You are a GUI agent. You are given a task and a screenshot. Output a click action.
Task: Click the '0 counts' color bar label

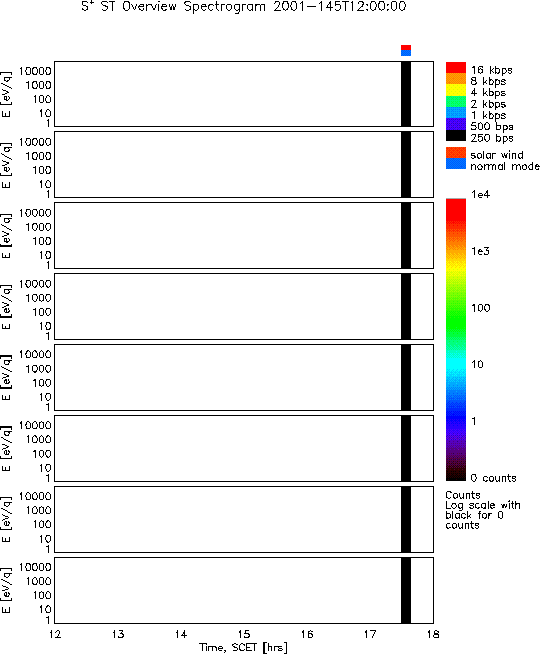coord(494,478)
